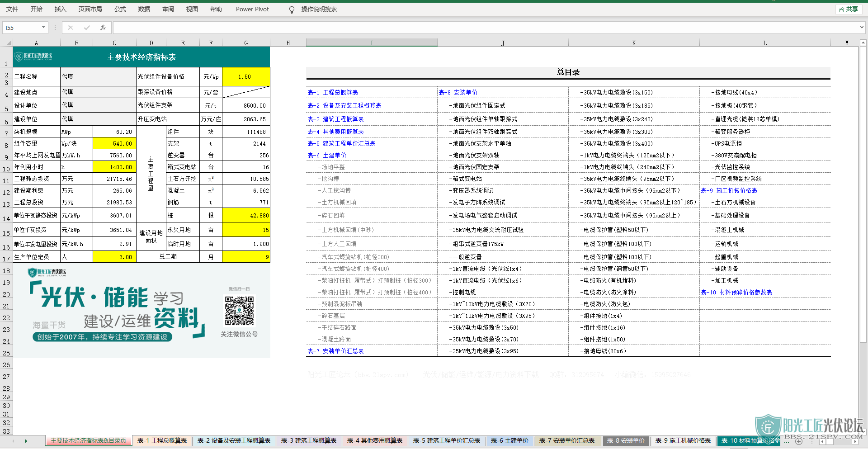Open the 数据 ribbon tab
Viewport: 868px width, 449px height.
(x=144, y=9)
